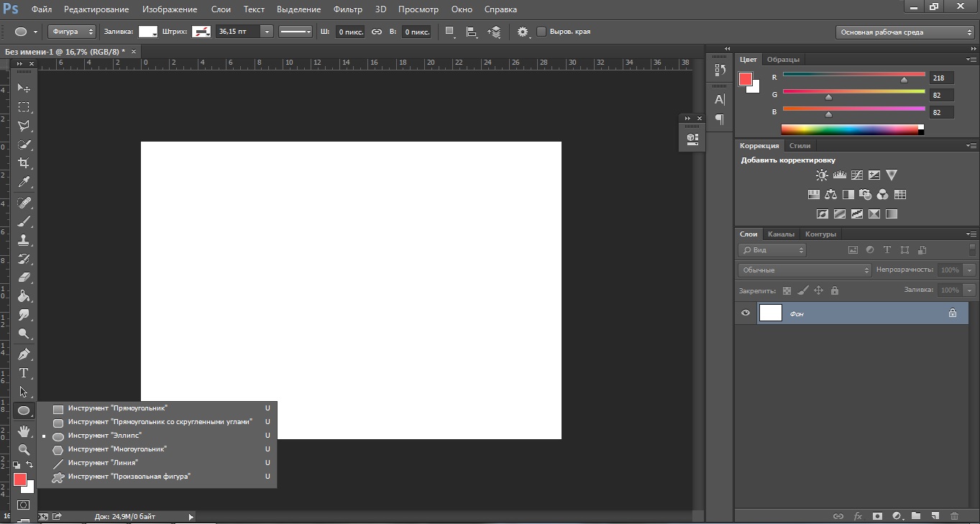Hide the 'Фон' layer with eye icon
This screenshot has height=524, width=980.
[x=746, y=313]
